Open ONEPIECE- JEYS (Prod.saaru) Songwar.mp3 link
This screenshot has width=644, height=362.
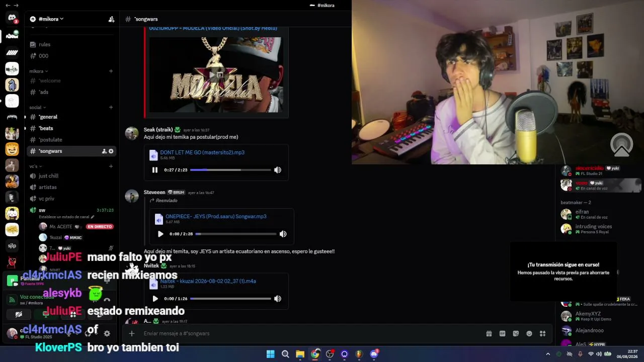click(x=216, y=216)
